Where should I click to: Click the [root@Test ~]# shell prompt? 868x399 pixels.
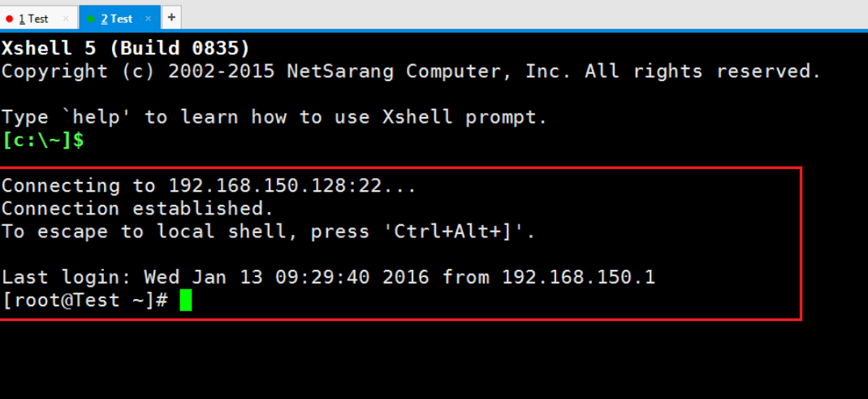coord(84,301)
